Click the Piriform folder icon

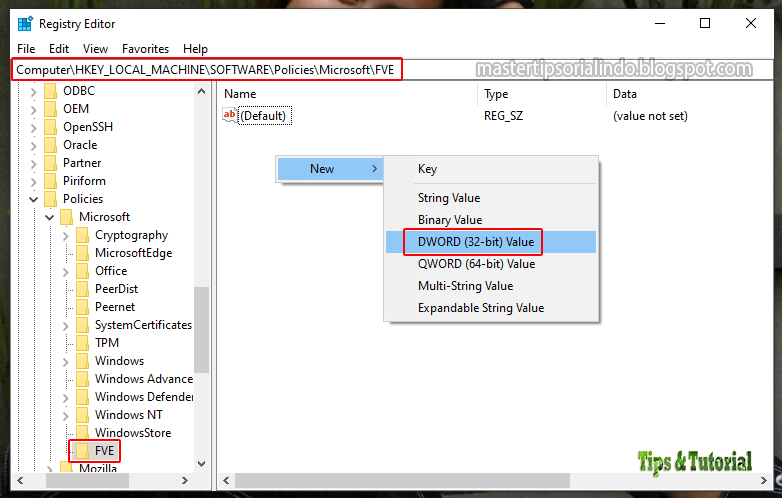tap(50, 181)
